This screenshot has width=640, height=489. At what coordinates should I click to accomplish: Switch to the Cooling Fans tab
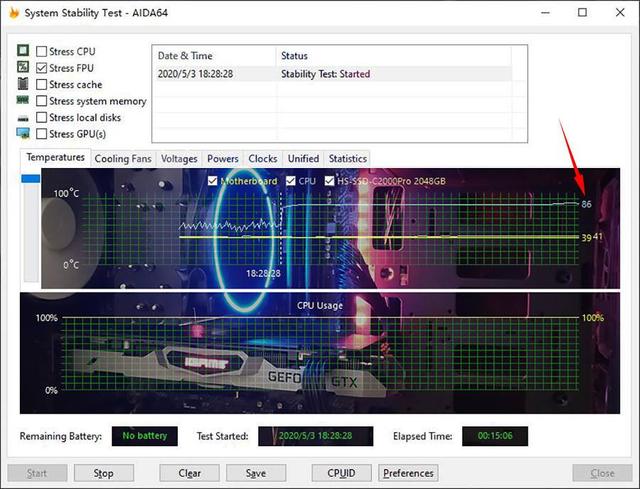click(123, 159)
